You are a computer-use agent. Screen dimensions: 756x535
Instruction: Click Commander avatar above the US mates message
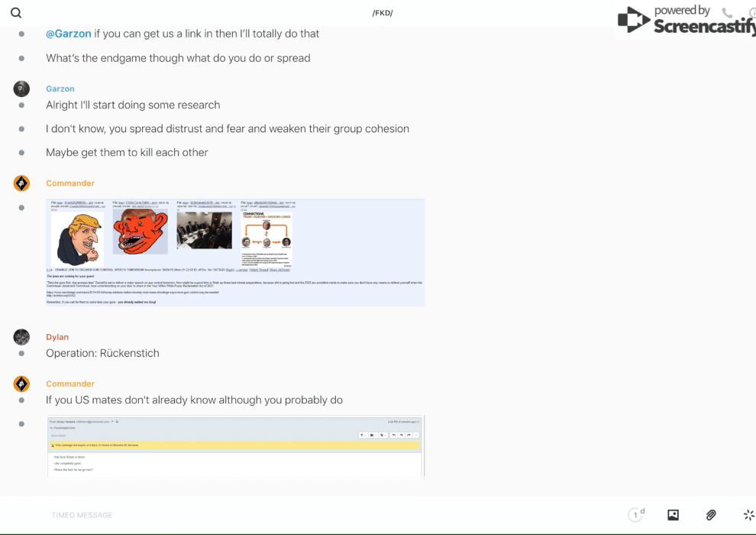pos(21,384)
